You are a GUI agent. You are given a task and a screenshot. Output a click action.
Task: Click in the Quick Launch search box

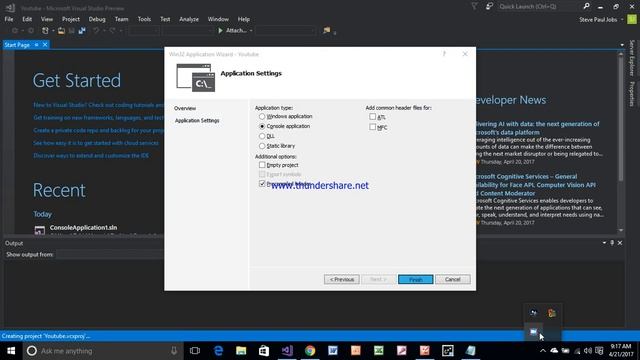[x=539, y=7]
